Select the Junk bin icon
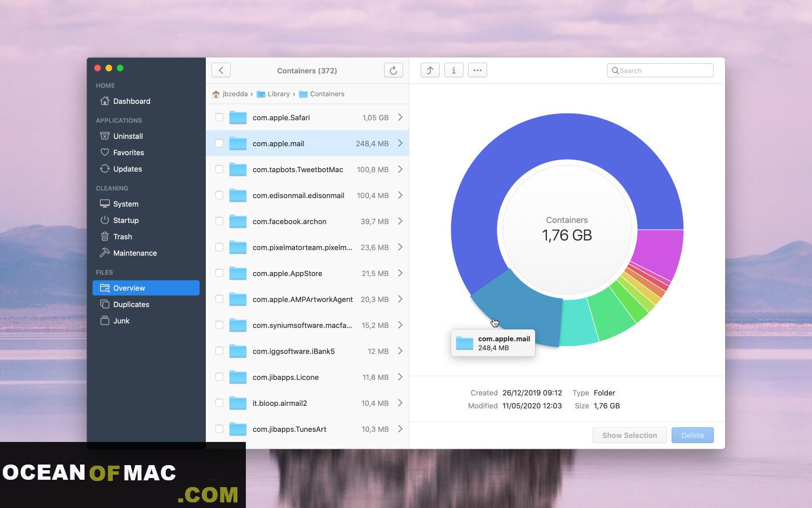This screenshot has width=812, height=508. (104, 321)
